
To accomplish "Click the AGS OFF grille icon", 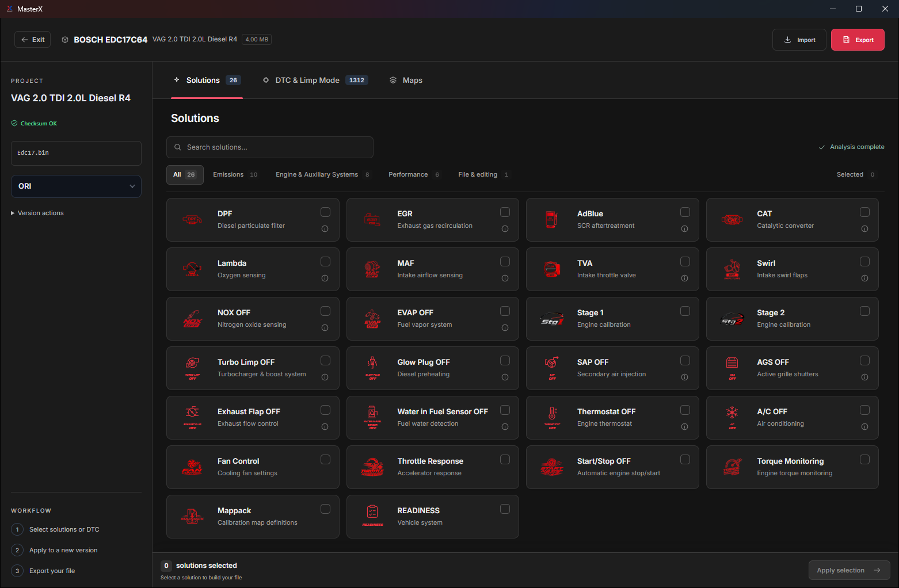I will click(732, 368).
